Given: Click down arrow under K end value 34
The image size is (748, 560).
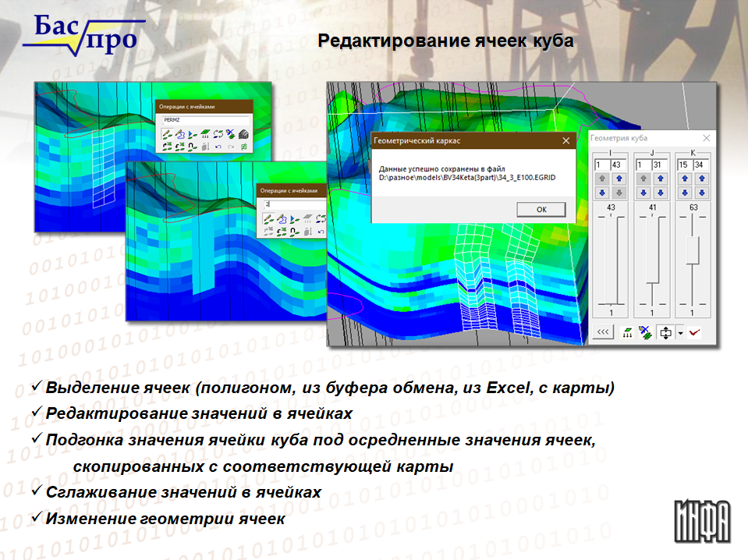Looking at the screenshot, I should 702,193.
